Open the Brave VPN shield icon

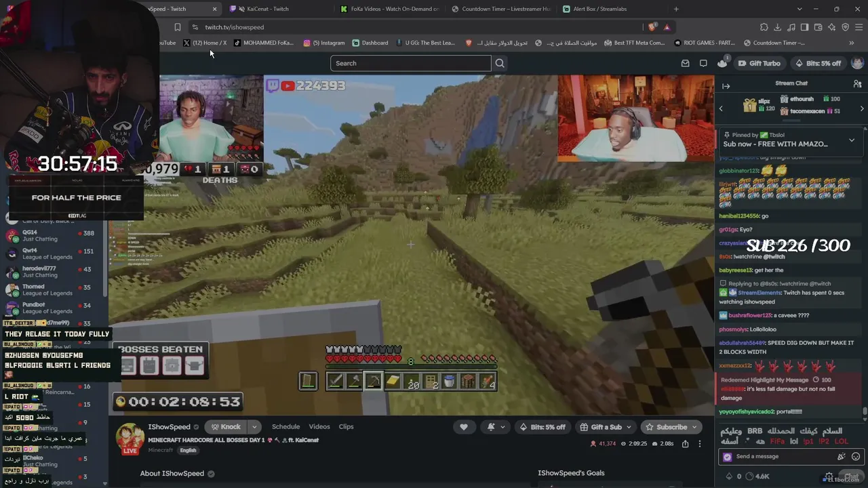845,27
